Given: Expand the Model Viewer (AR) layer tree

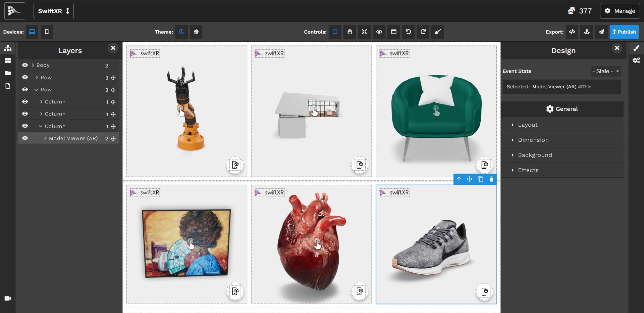Looking at the screenshot, I should tap(45, 138).
